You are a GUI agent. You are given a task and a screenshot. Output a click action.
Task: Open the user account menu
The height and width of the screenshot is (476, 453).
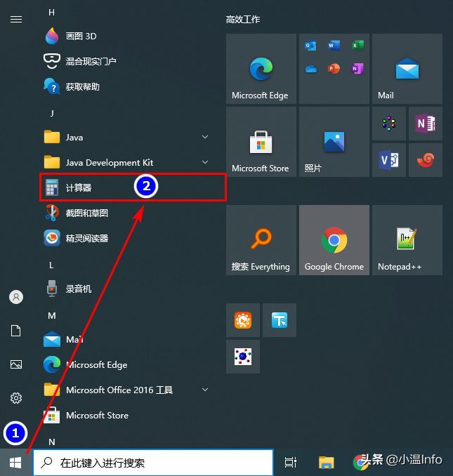point(16,297)
